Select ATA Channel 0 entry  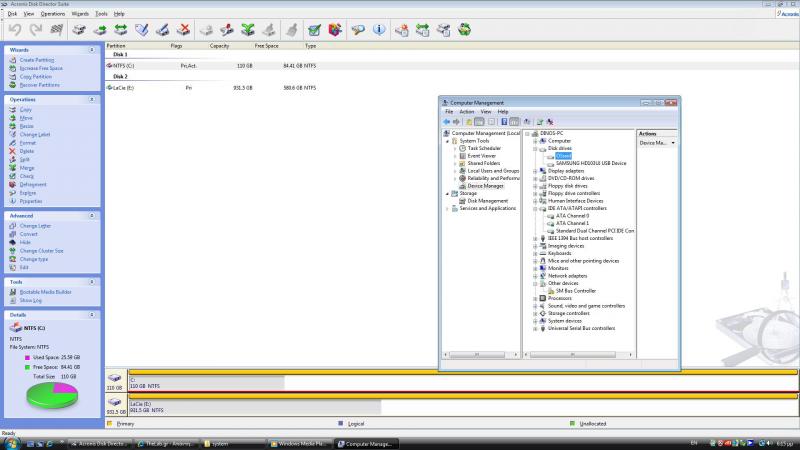572,216
